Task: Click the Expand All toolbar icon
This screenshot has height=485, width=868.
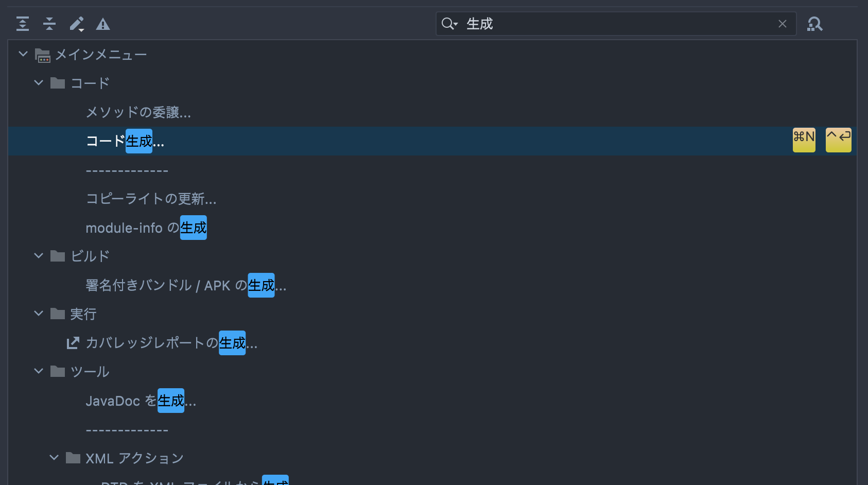Action: tap(23, 24)
